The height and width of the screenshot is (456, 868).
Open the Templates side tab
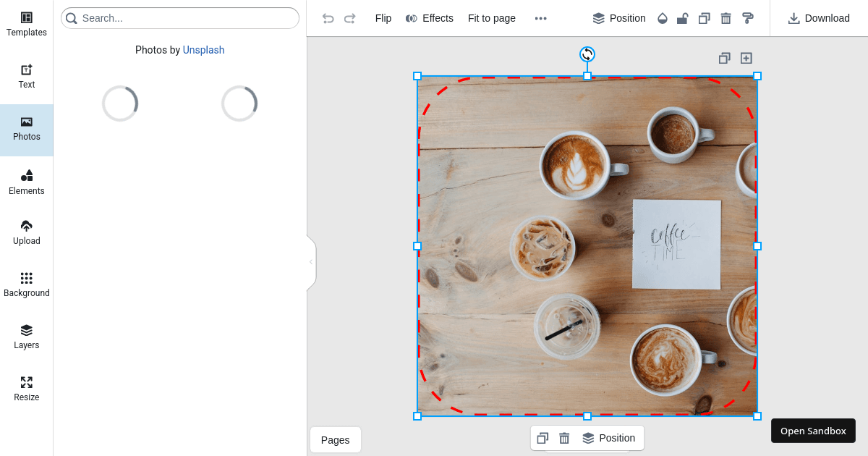pyautogui.click(x=27, y=25)
